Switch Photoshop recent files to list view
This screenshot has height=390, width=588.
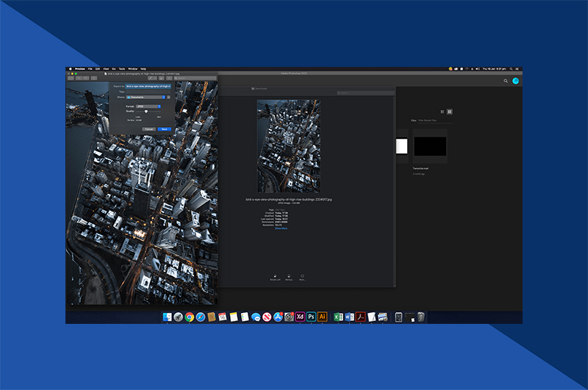(442, 112)
